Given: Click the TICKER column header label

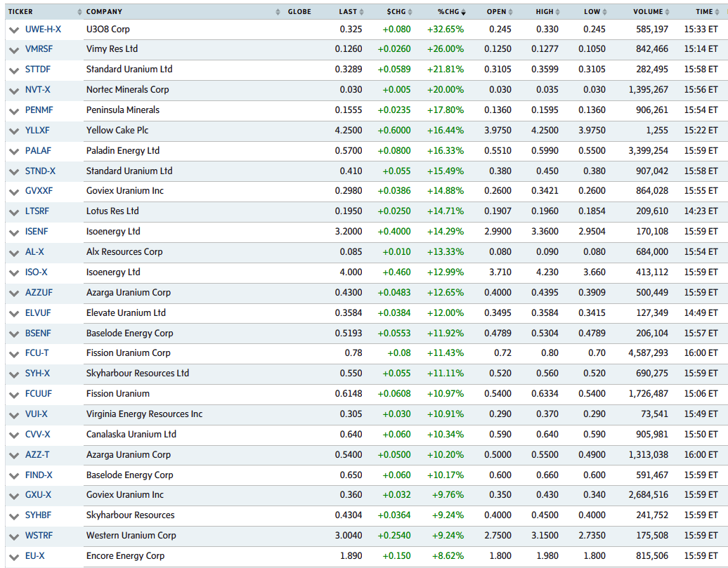Looking at the screenshot, I should click(20, 12).
